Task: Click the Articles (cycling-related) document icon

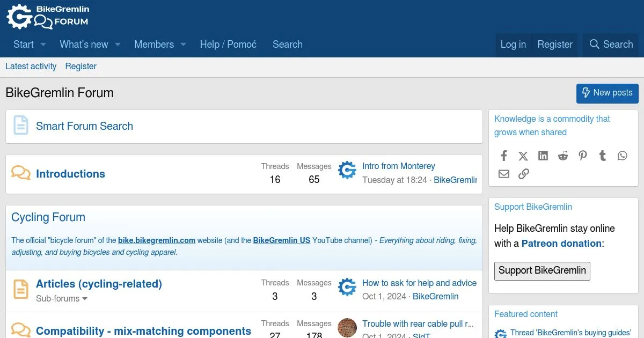Action: coord(21,290)
